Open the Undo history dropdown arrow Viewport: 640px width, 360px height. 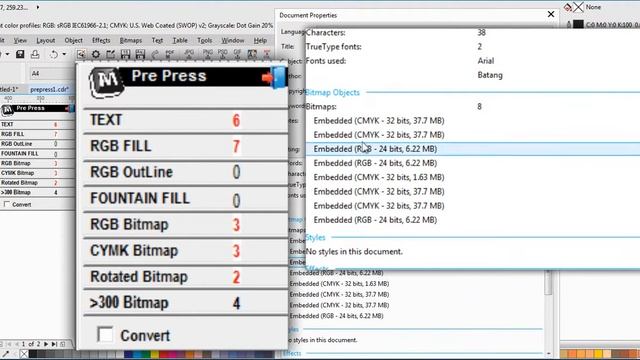[x=64, y=54]
